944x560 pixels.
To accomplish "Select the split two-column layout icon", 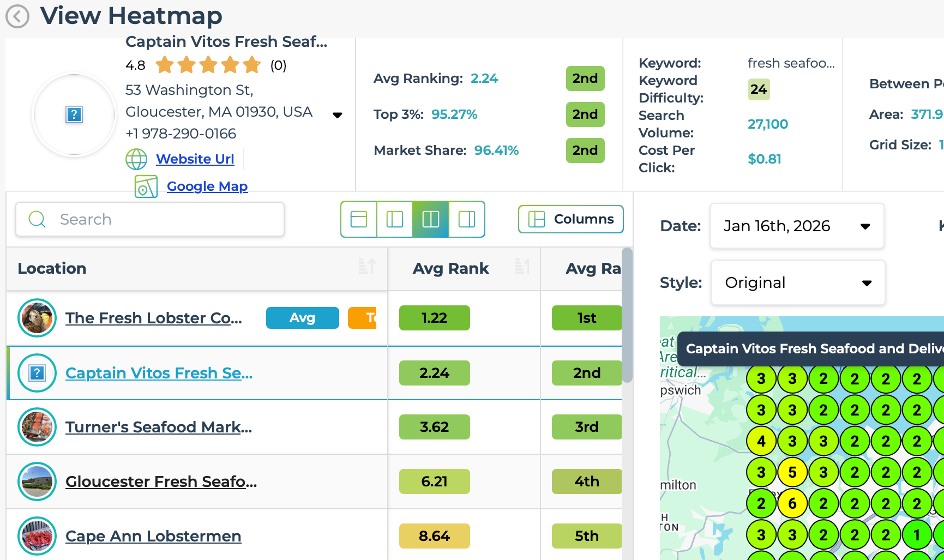I will click(x=431, y=219).
